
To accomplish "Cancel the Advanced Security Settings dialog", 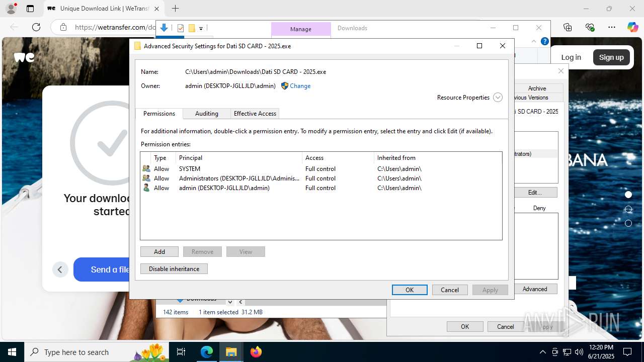I will [450, 290].
